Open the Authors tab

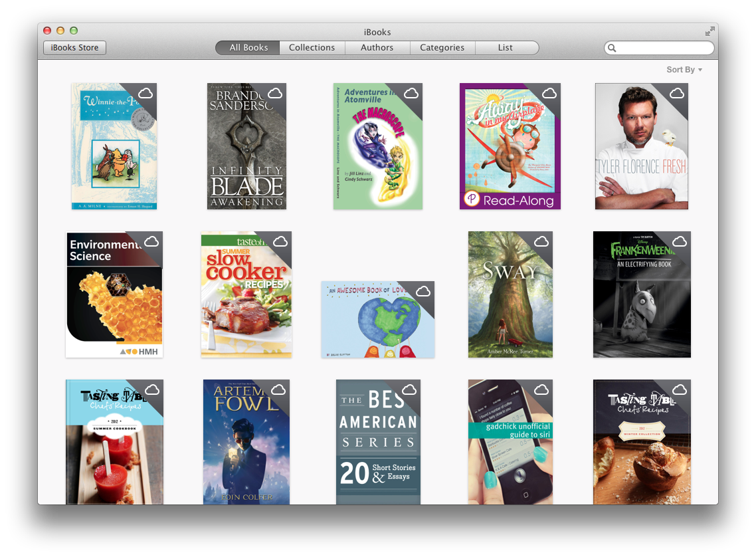tap(377, 47)
